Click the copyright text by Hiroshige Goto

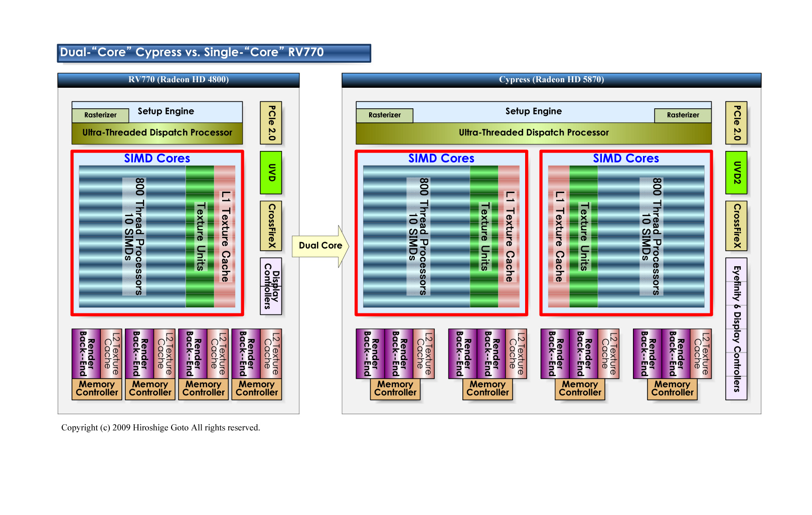160,428
